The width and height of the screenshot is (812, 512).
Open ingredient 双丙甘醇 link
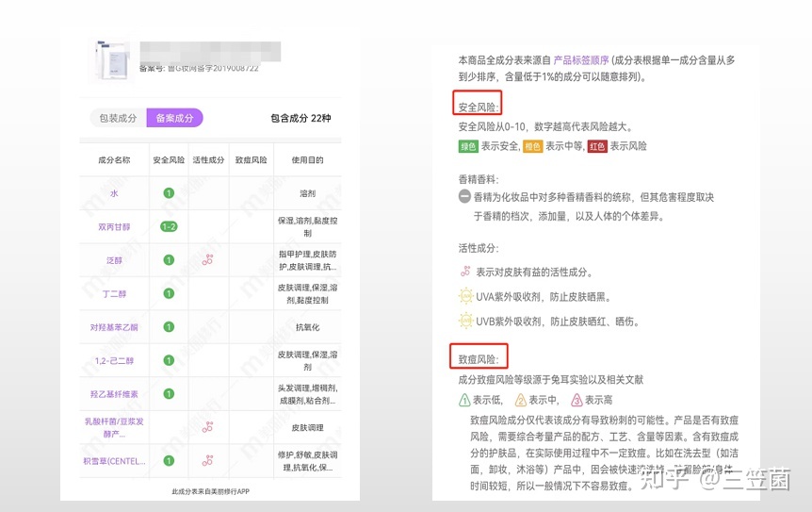[x=114, y=227]
